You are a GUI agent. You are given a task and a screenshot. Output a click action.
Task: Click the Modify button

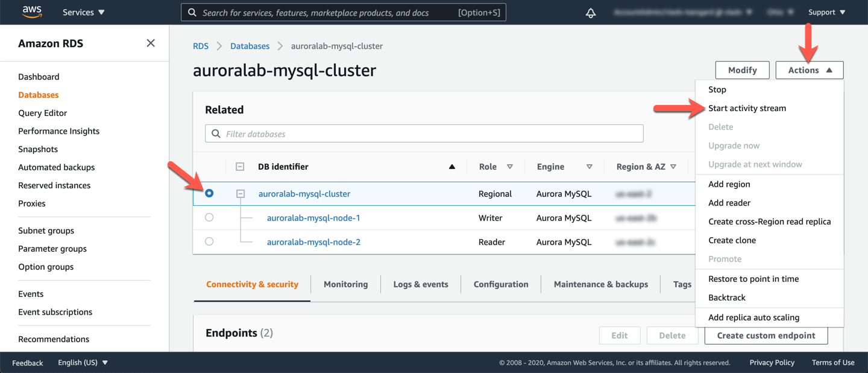click(742, 69)
